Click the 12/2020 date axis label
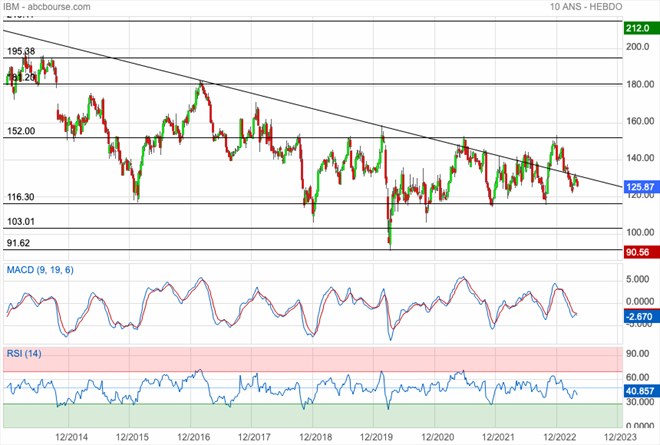The image size is (660, 445). [437, 437]
